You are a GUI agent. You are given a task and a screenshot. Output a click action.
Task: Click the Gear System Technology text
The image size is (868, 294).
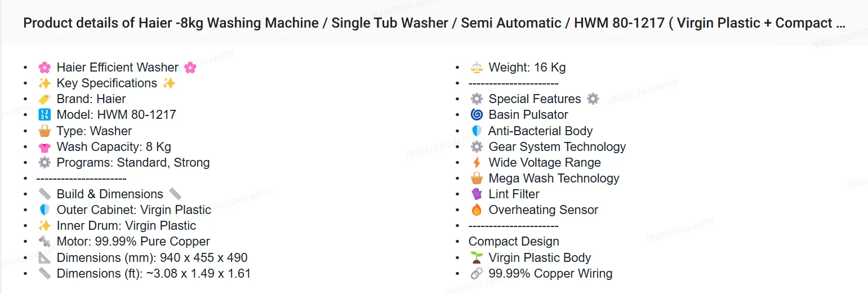(x=557, y=147)
